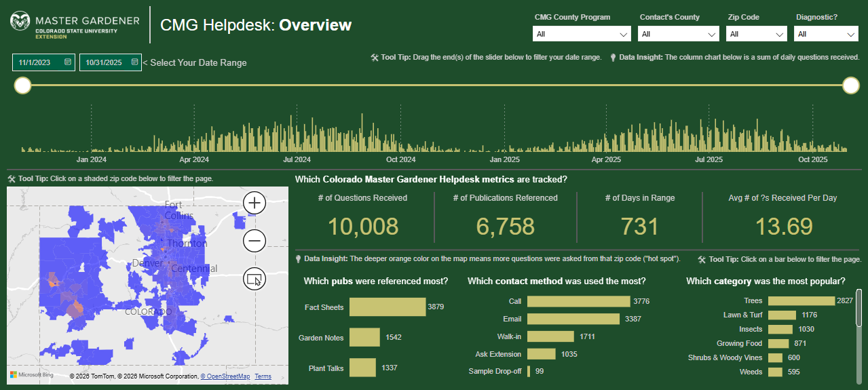Open calendar picker for start date

68,62
